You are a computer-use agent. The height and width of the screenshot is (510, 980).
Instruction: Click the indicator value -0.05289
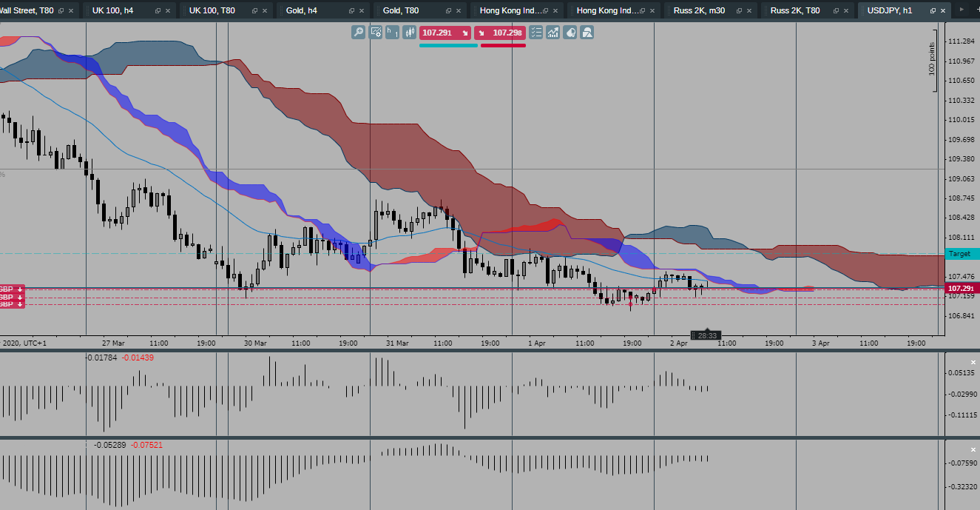[109, 445]
